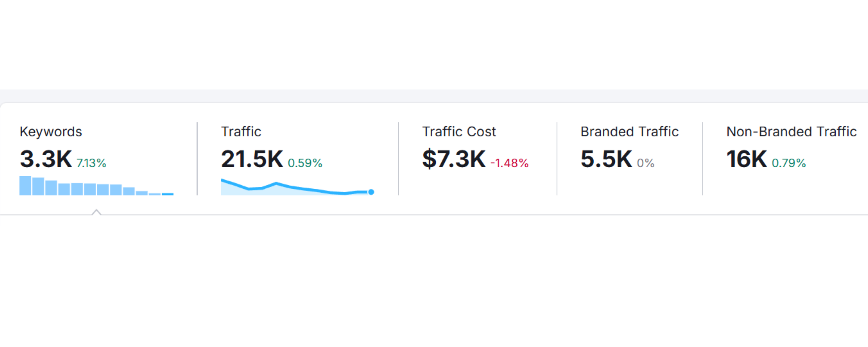Click the 0.79% non-branded traffic change

coord(789,163)
